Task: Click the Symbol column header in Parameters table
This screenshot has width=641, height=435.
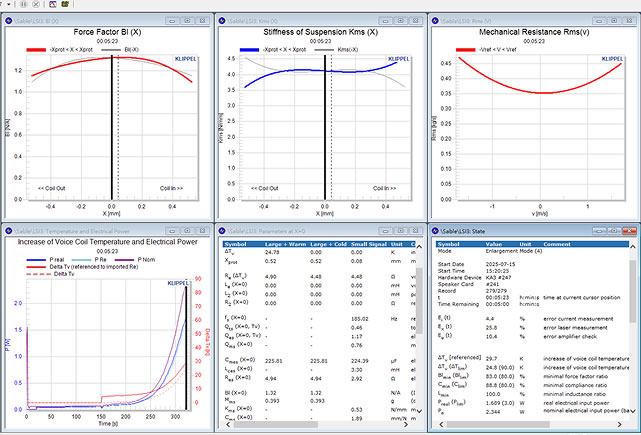Action: click(x=233, y=242)
